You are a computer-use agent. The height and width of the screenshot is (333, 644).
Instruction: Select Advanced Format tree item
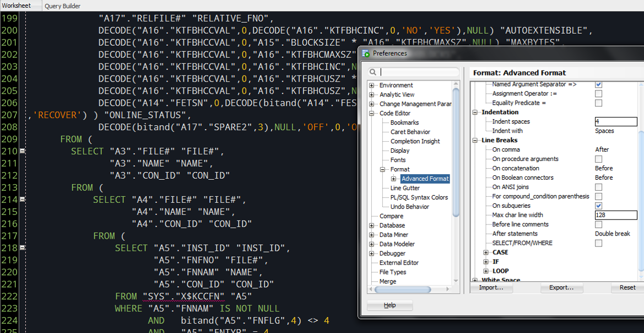[425, 179]
